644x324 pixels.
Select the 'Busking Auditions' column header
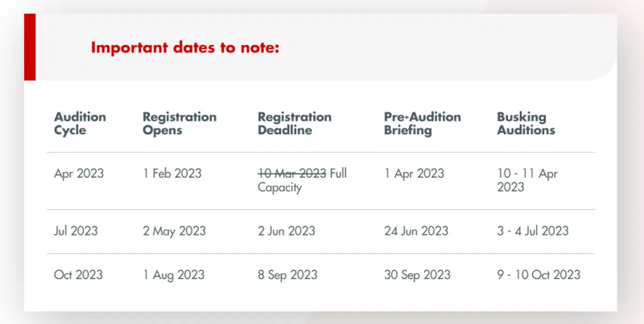coord(525,123)
